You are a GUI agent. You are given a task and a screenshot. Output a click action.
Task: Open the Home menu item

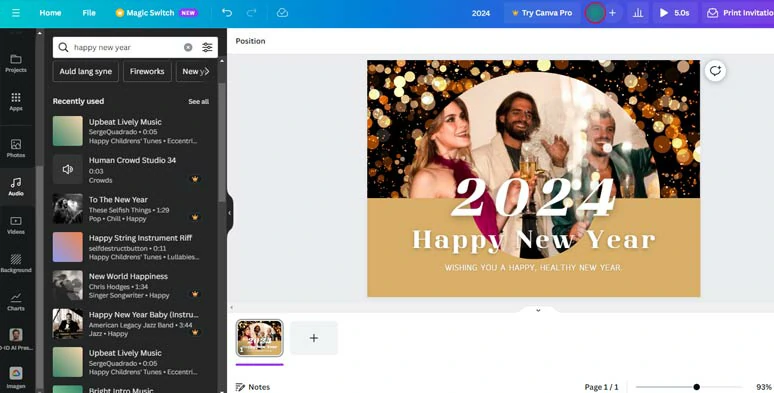(50, 13)
